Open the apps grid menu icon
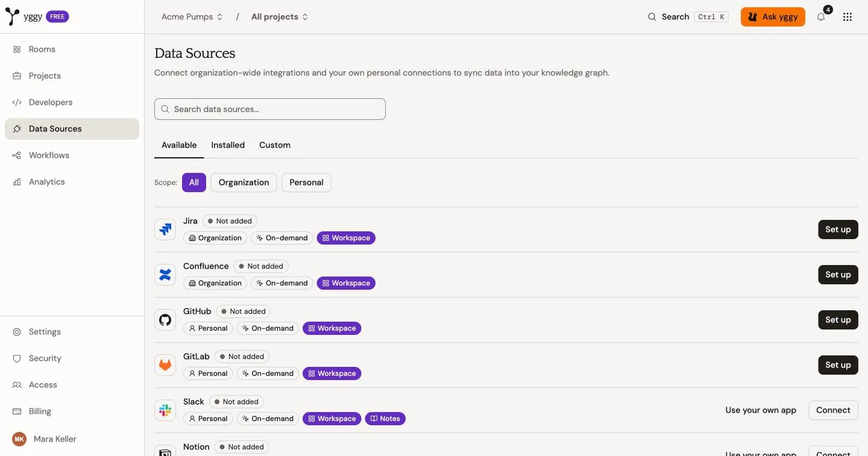The width and height of the screenshot is (868, 456). pos(848,17)
